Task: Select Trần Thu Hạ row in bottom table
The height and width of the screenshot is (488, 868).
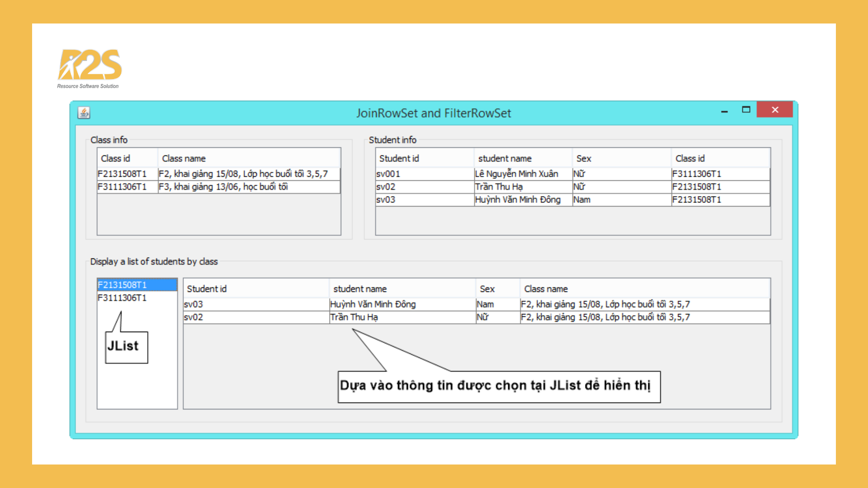Action: click(x=354, y=317)
